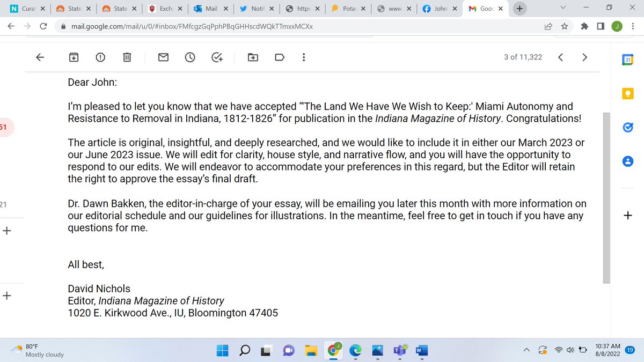Viewport: 644px width, 362px height.
Task: Switch to the https tab
Action: [304, 9]
